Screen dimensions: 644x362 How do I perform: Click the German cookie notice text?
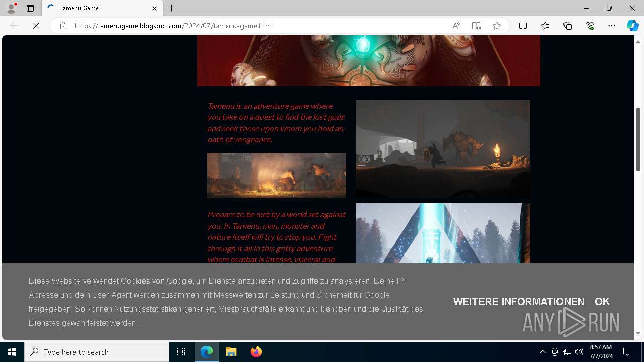(x=226, y=302)
